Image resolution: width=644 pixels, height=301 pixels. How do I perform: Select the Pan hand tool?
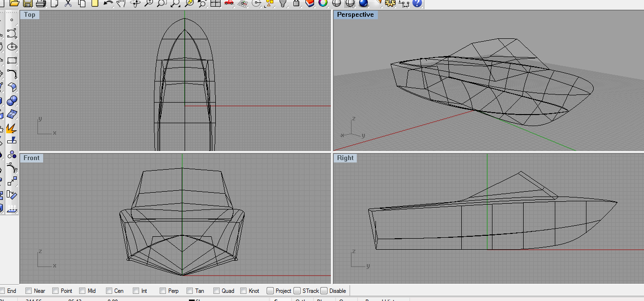(x=121, y=3)
